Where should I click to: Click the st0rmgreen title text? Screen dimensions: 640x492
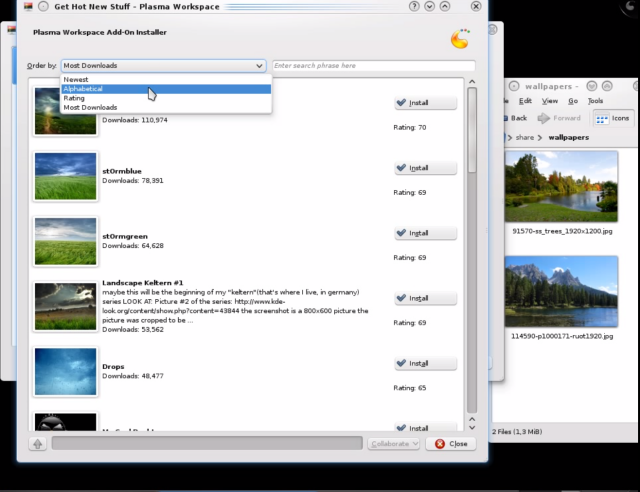[x=125, y=236]
